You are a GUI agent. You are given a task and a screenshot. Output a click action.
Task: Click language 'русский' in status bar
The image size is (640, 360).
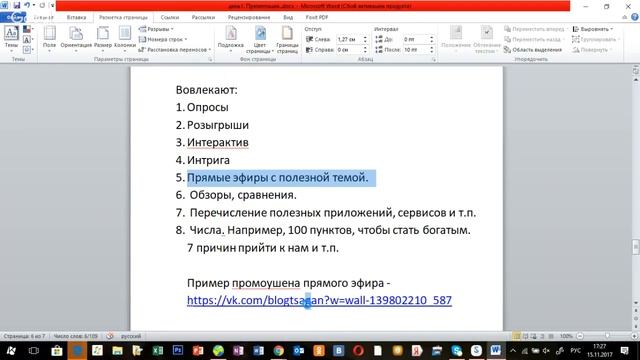(x=131, y=336)
